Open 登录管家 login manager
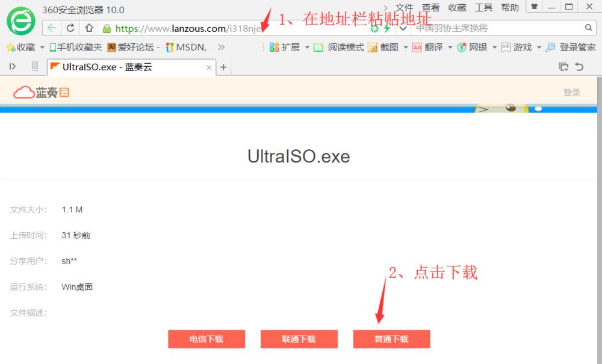Screen dimensions: 602x364 point(571,47)
